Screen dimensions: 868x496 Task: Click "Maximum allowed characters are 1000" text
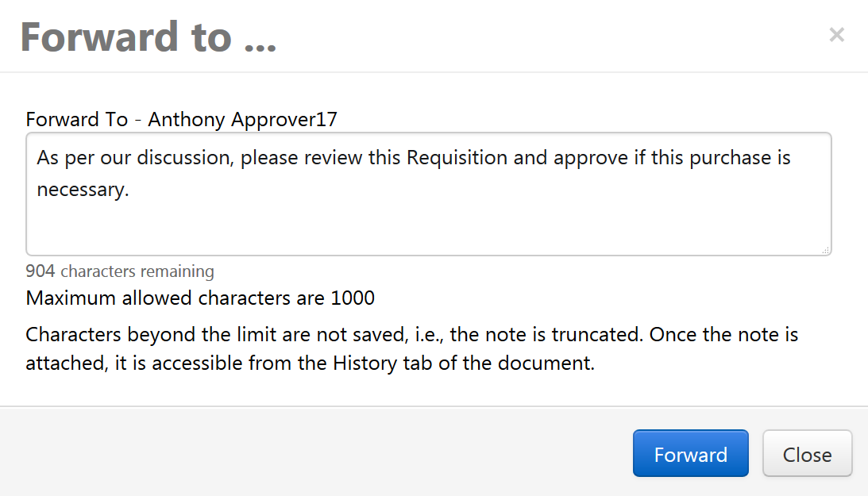point(200,298)
